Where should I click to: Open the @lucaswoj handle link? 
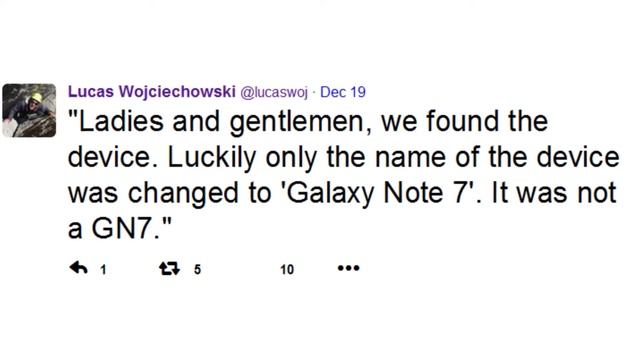click(x=274, y=92)
